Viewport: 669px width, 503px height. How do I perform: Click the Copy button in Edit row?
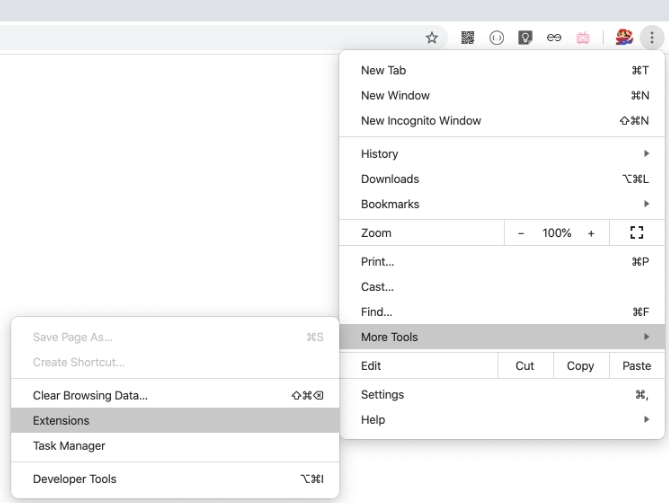point(580,366)
